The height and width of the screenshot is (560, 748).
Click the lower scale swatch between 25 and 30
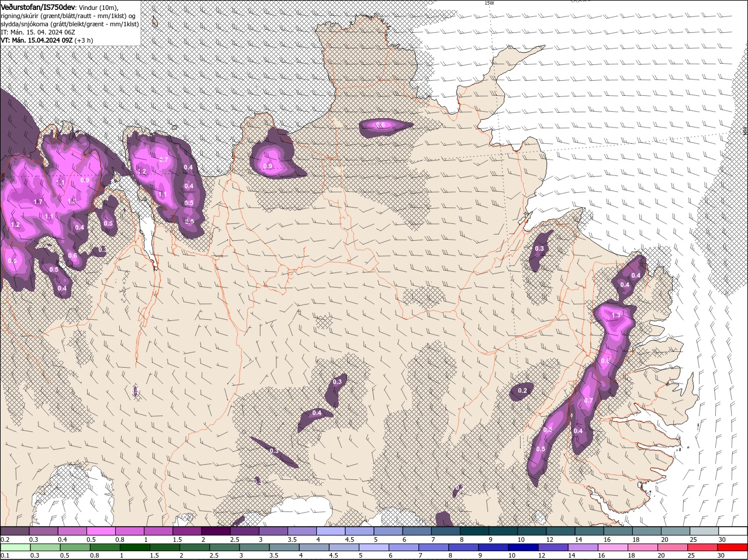pyautogui.click(x=702, y=547)
